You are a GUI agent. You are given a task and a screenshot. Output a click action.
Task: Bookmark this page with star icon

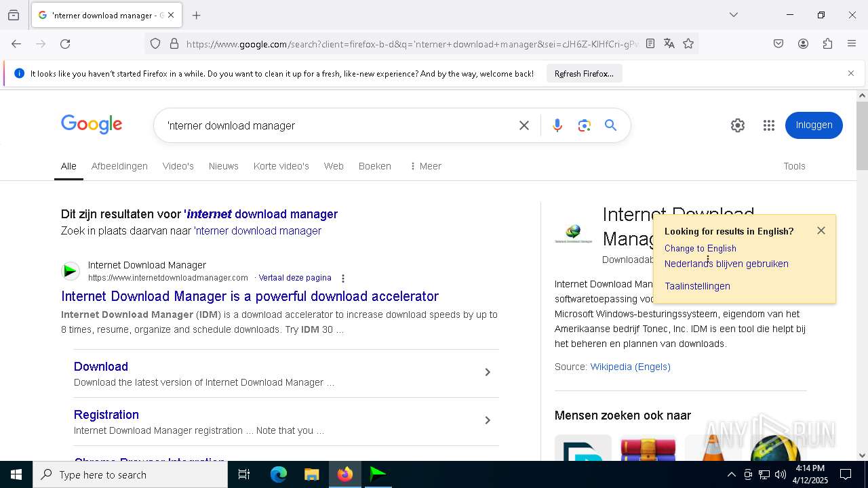click(688, 44)
